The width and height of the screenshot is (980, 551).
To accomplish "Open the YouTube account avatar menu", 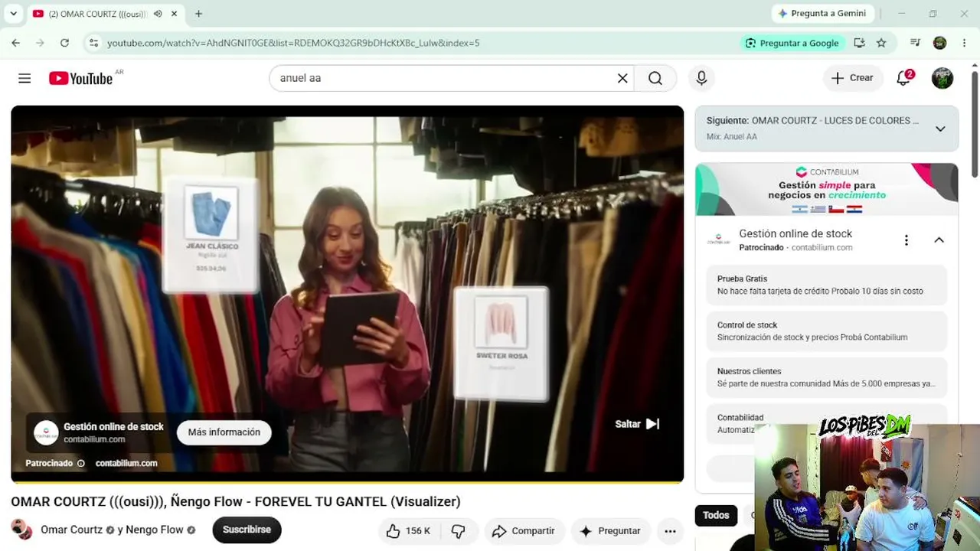I will [942, 78].
